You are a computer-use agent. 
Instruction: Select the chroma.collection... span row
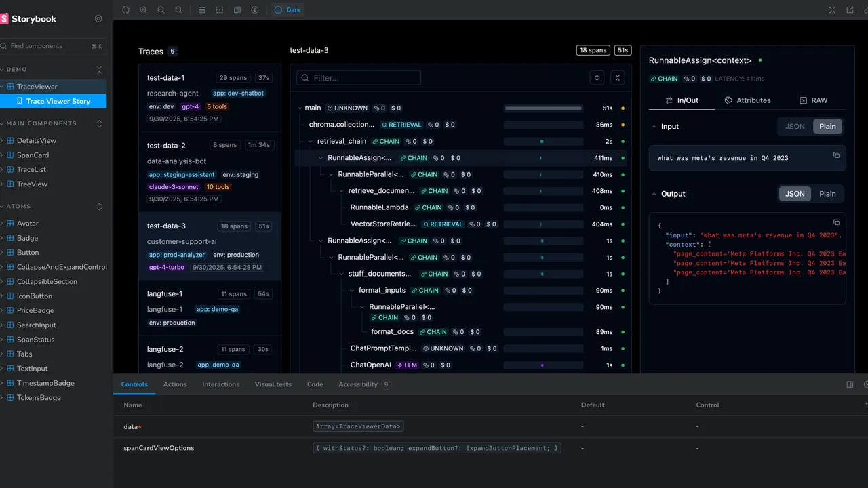point(461,125)
